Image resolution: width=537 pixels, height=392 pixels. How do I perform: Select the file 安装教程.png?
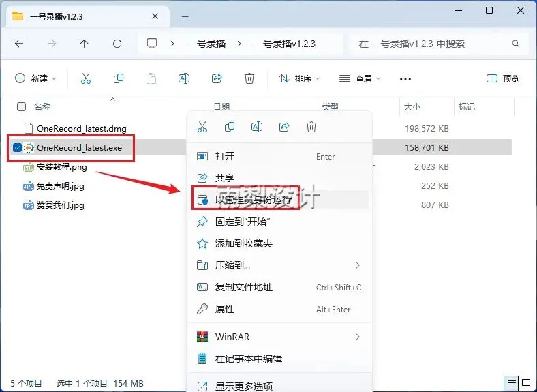pos(61,167)
